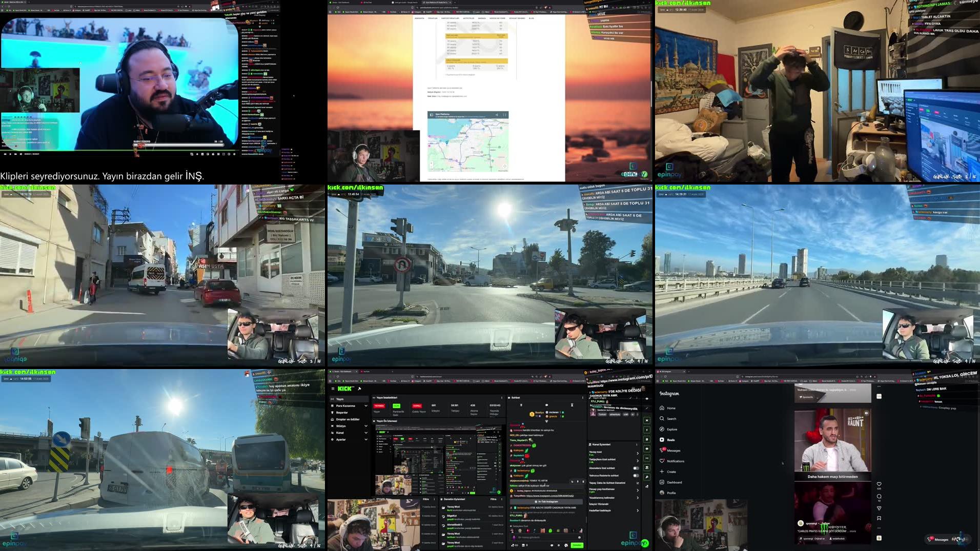980x551 pixels.
Task: Expand the Stüdyo section in Kick sidebar
Action: 341,426
